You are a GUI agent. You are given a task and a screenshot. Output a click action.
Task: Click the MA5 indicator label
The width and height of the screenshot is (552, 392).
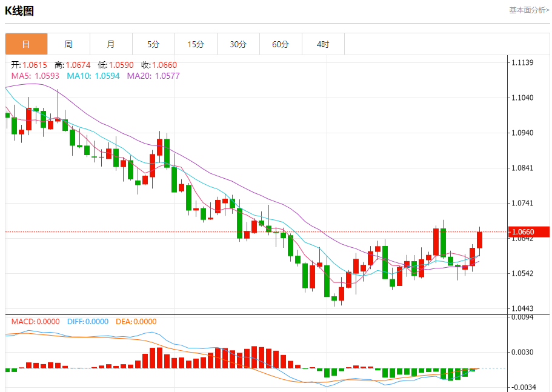click(x=35, y=76)
